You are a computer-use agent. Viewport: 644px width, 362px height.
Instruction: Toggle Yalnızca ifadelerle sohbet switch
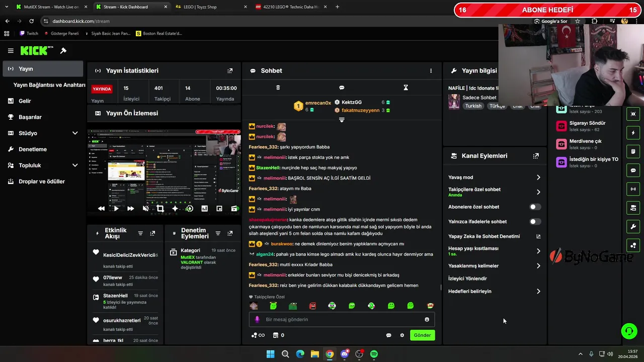(x=535, y=222)
